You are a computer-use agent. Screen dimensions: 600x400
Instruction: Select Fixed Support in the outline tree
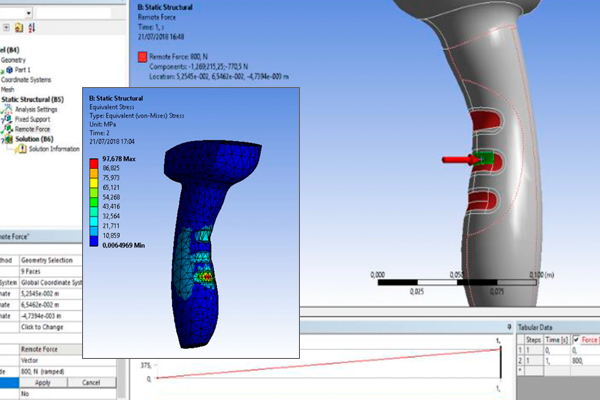(34, 119)
